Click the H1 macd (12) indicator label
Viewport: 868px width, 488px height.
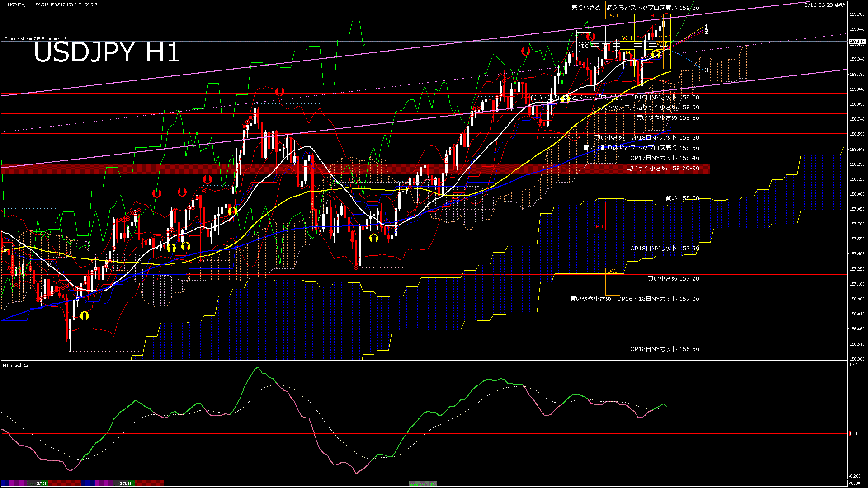coord(16,365)
